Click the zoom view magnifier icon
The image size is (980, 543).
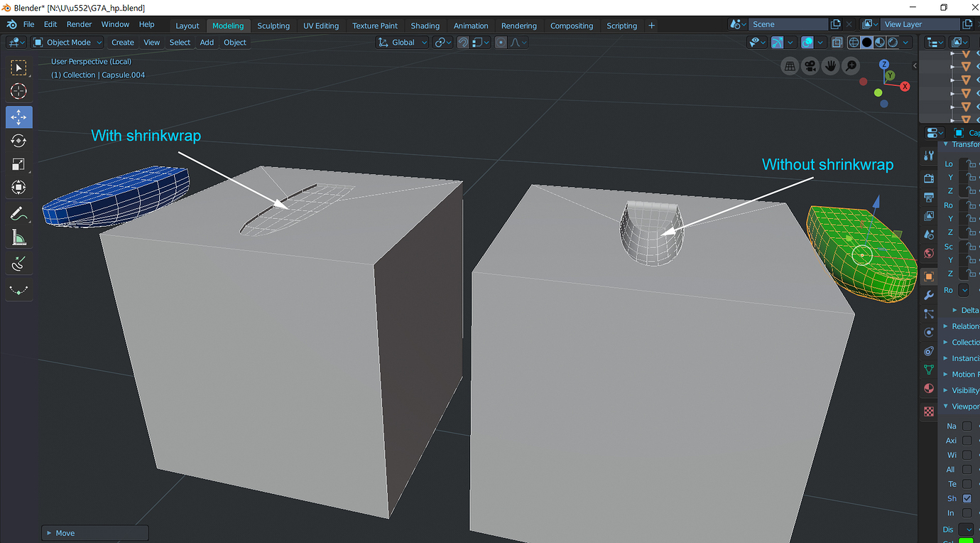click(x=851, y=66)
